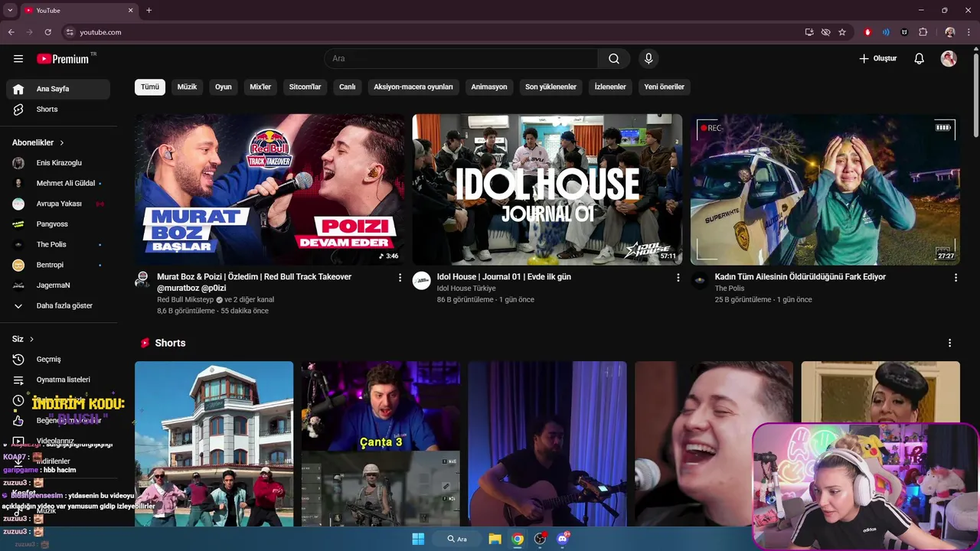Select the Yeni öneriler chip
Image resolution: width=980 pixels, height=551 pixels.
click(664, 86)
